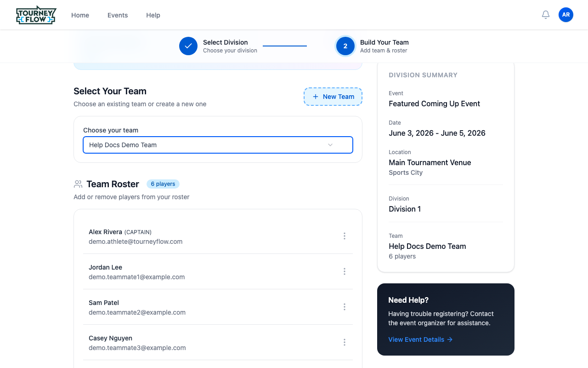Viewport: 588px width, 368px height.
Task: Open the Events nav item
Action: [x=118, y=15]
